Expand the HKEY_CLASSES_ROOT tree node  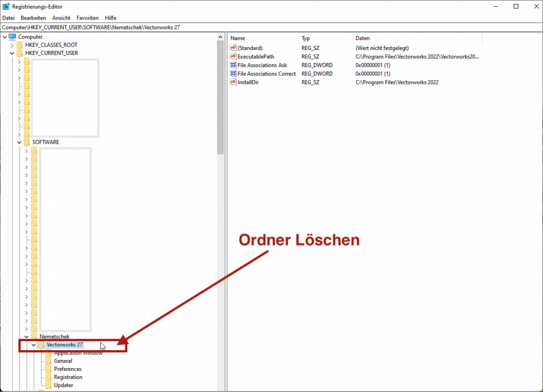coord(12,45)
